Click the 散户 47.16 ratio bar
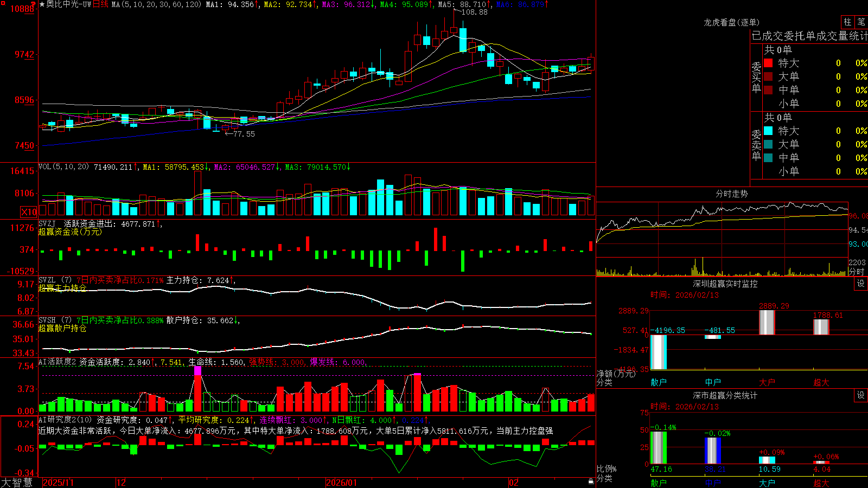 659,447
